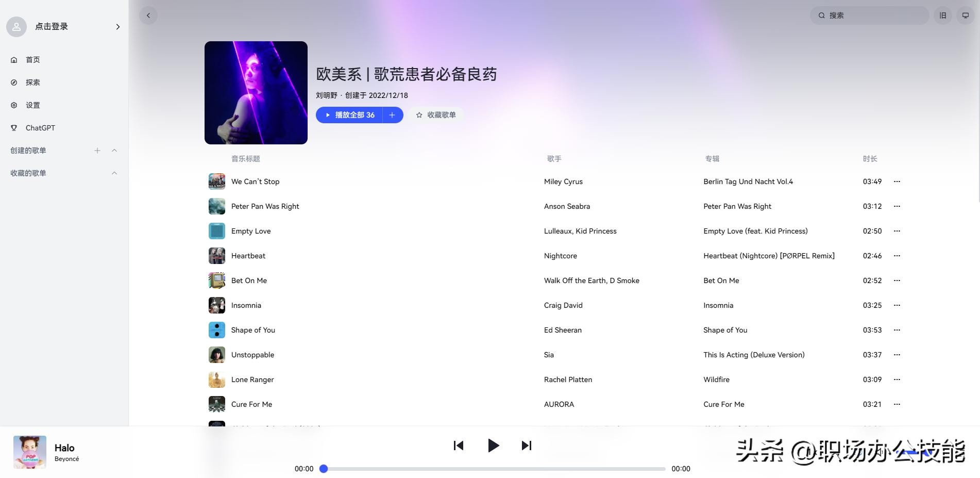
Task: Click the back arrow button
Action: 148,15
